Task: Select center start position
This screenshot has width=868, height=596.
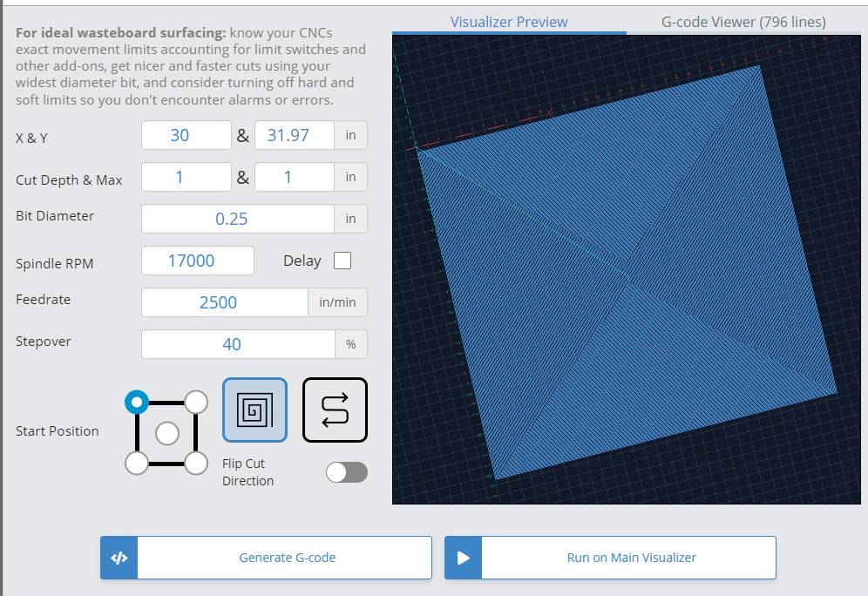Action: pos(167,433)
